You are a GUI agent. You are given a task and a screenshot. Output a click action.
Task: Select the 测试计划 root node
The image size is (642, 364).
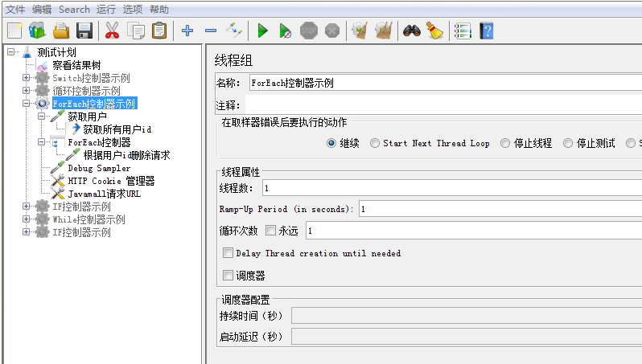[56, 52]
